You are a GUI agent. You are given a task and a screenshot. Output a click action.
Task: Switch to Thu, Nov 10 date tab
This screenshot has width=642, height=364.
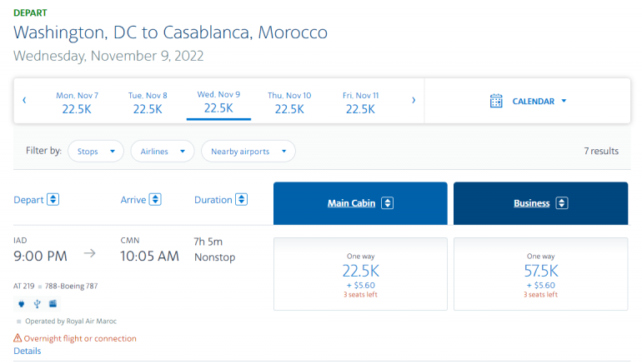point(289,102)
